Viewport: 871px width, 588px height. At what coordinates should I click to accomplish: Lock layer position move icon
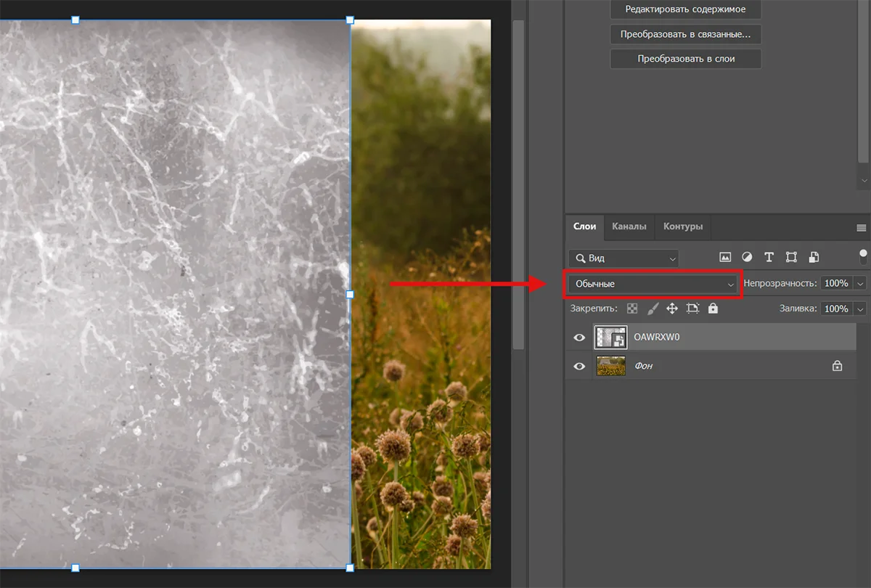[672, 309]
